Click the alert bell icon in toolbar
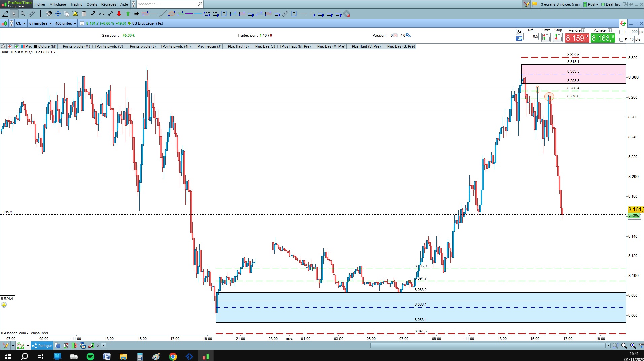The width and height of the screenshot is (644, 361). click(x=75, y=14)
